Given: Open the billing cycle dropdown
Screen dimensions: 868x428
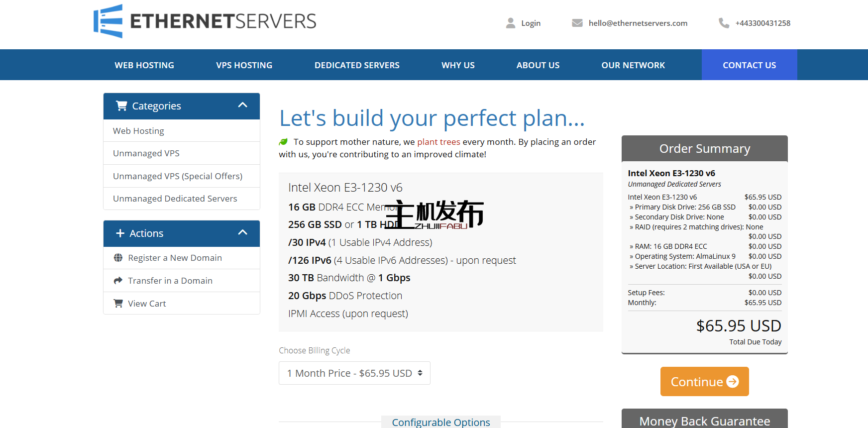Looking at the screenshot, I should point(354,373).
